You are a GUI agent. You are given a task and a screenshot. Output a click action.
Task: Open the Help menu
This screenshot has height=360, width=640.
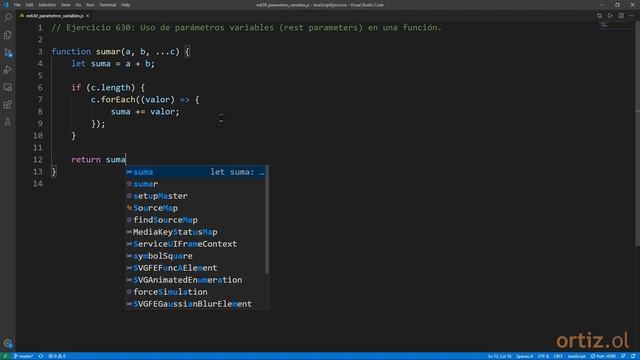click(x=125, y=5)
